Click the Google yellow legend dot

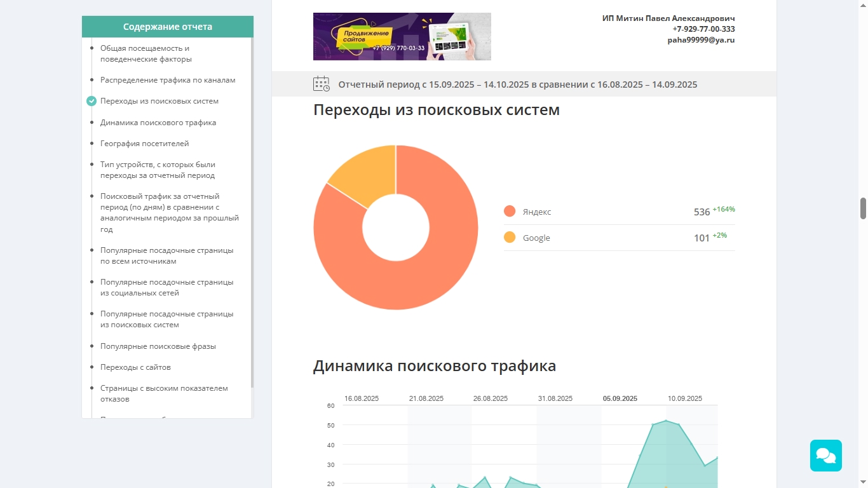(510, 238)
